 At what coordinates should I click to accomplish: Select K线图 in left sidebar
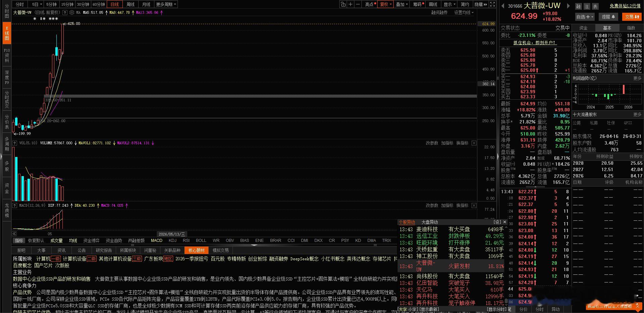[7, 33]
